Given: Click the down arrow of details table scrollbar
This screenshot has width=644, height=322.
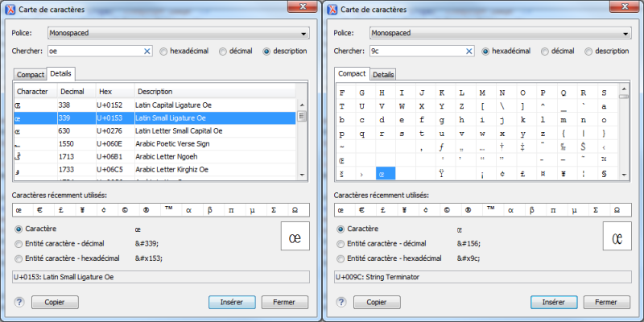Looking at the screenshot, I should tap(302, 175).
